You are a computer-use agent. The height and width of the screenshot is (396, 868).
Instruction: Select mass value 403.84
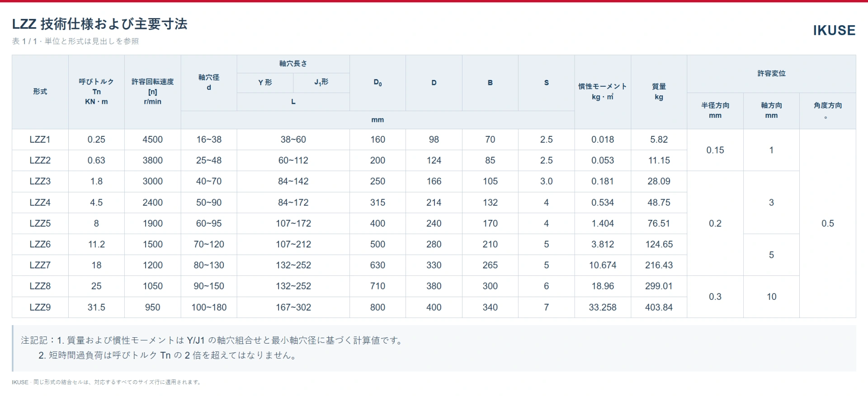(x=659, y=307)
